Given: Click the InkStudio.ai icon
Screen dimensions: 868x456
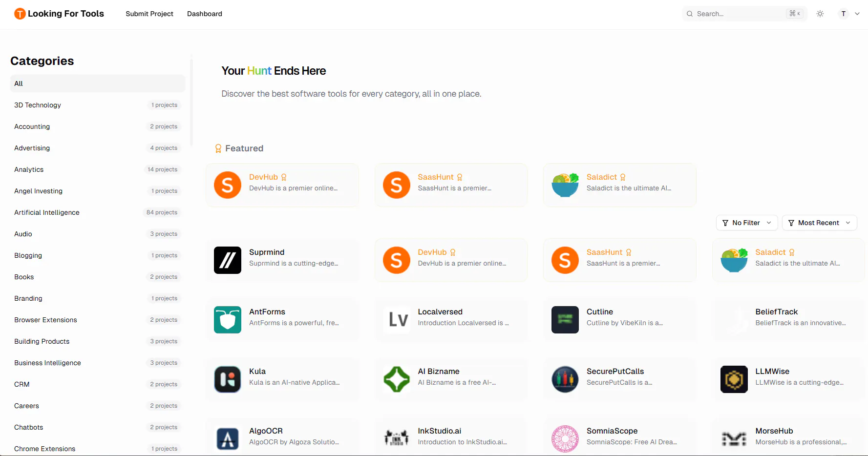Looking at the screenshot, I should tap(397, 439).
